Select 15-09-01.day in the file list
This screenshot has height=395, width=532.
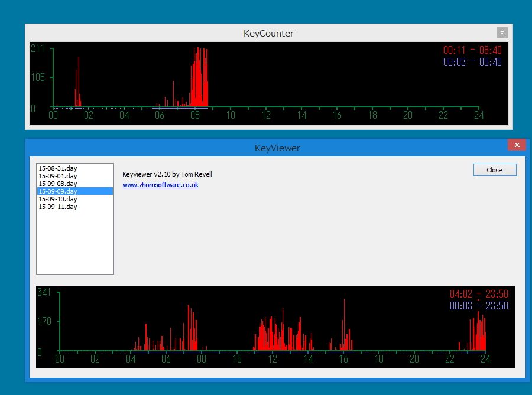74,176
